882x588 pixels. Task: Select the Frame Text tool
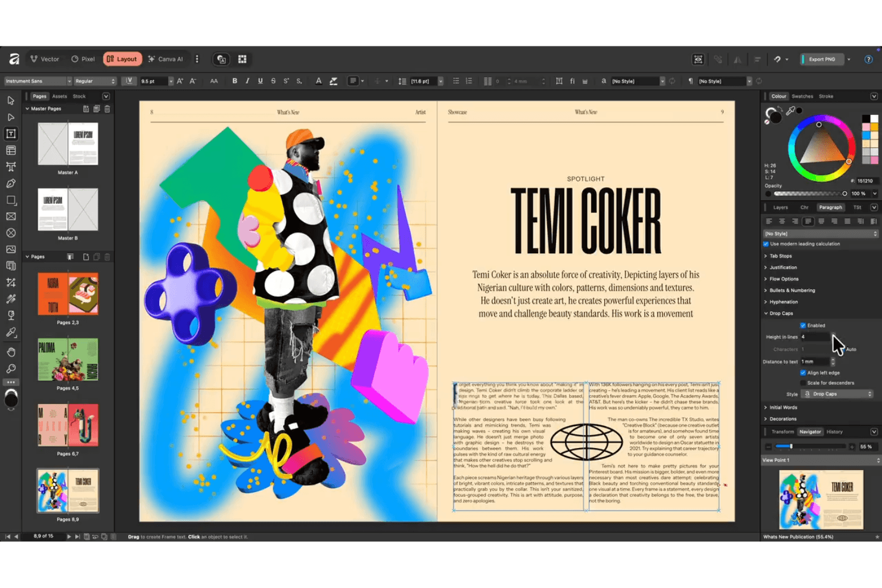coord(11,134)
